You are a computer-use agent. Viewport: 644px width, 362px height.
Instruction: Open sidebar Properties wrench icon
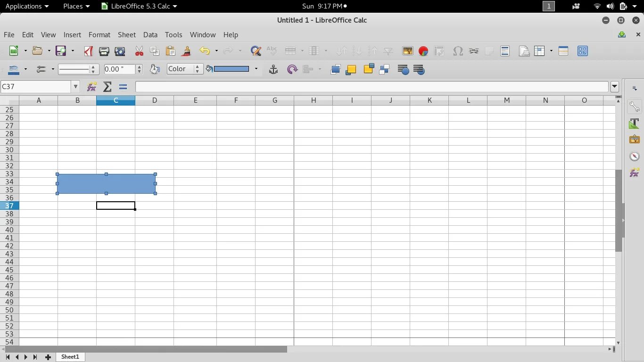(x=634, y=107)
